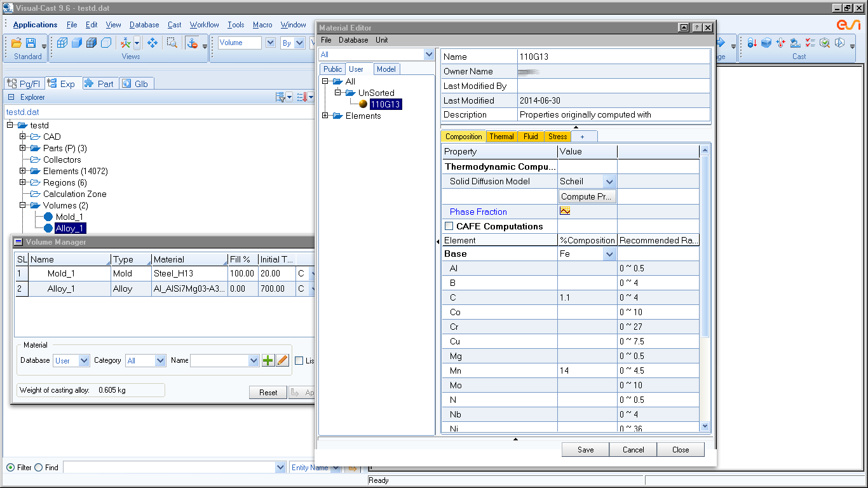
Task: Click the Save button
Action: click(x=585, y=449)
